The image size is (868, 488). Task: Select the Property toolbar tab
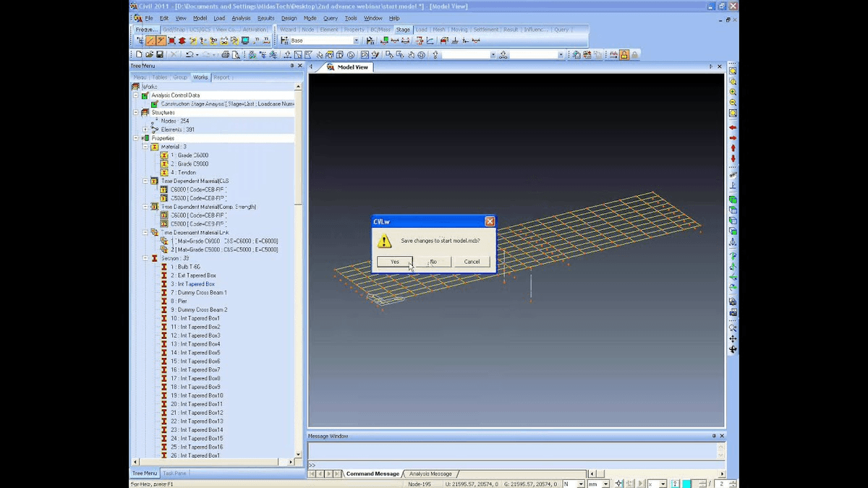[x=354, y=30]
